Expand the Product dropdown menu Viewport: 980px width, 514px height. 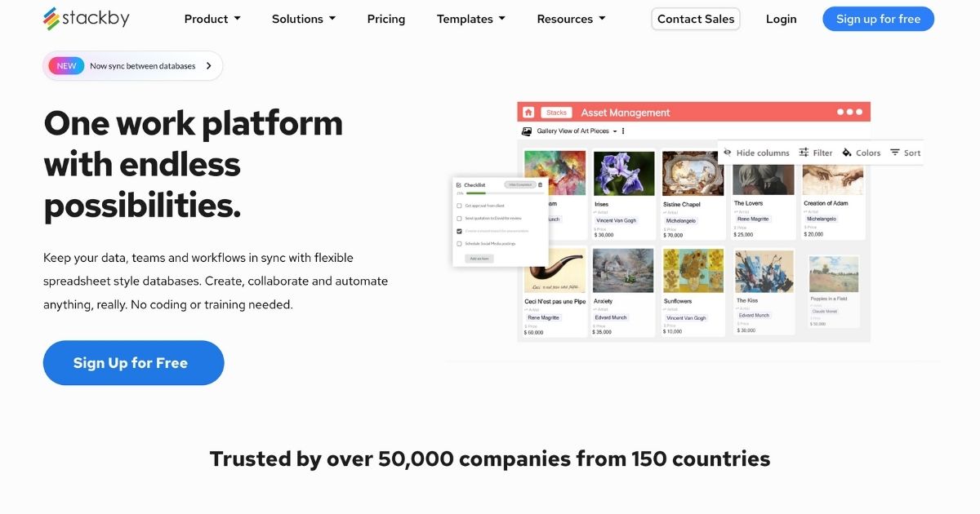pos(212,19)
